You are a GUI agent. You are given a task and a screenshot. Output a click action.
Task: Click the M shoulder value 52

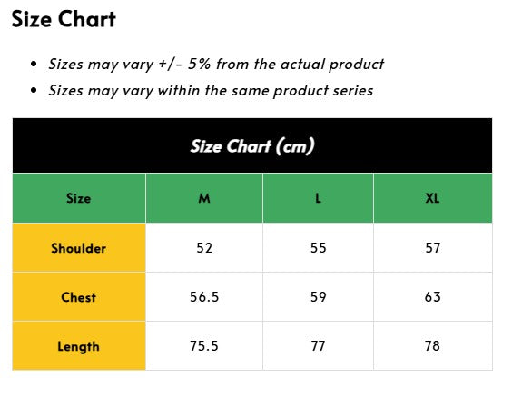pyautogui.click(x=204, y=248)
